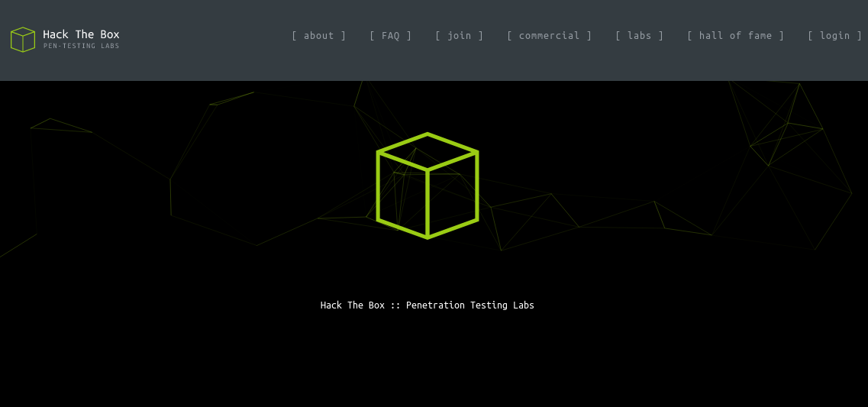The image size is (868, 407).
Task: View the hall of fame
Action: pos(735,35)
